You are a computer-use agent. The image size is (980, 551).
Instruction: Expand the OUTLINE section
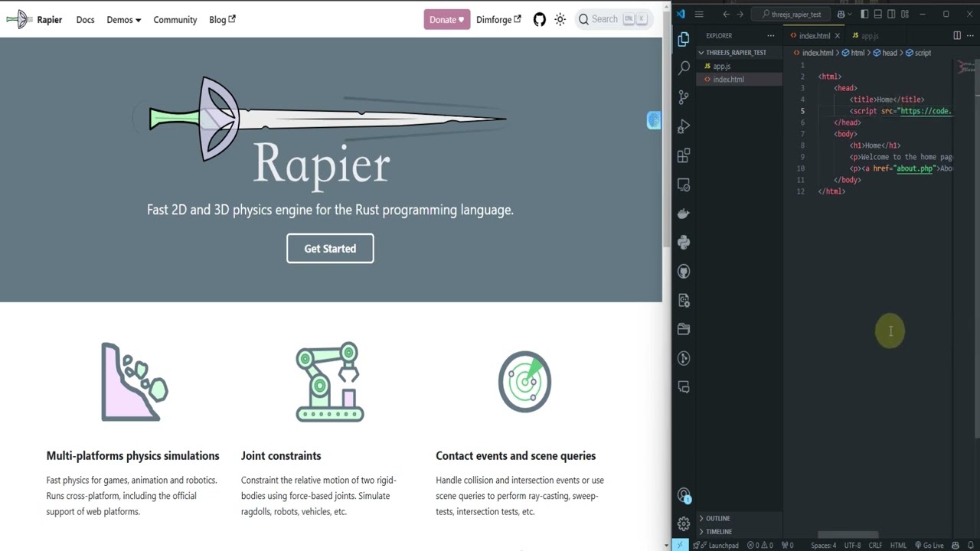coord(717,518)
